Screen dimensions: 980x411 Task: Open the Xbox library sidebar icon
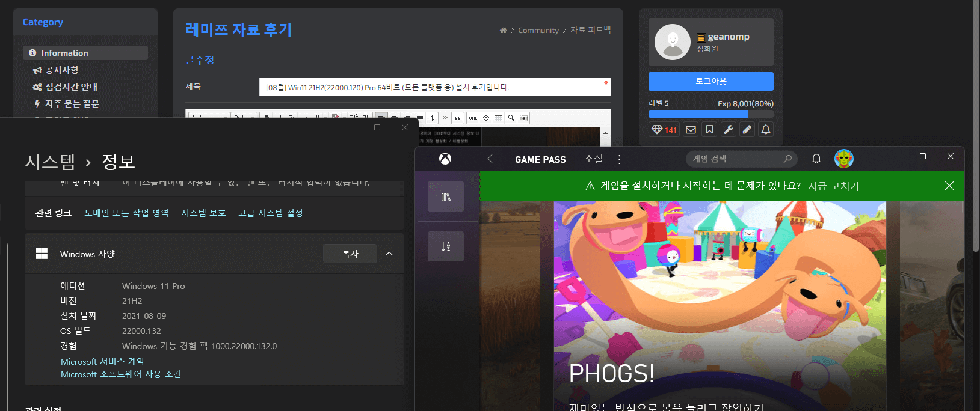point(446,196)
